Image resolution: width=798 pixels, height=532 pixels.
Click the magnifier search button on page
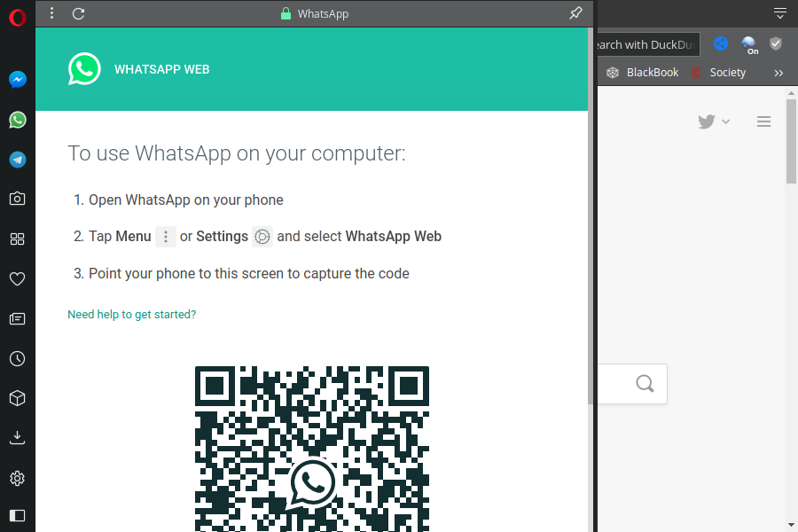click(x=645, y=383)
